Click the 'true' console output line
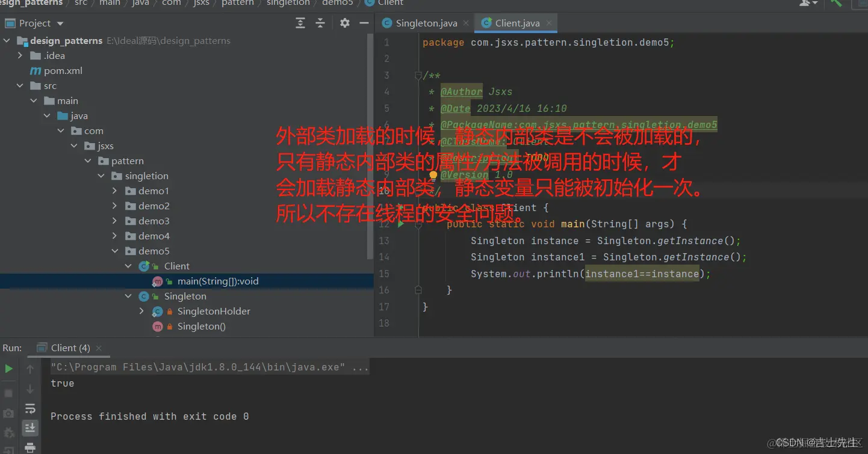The image size is (868, 454). [x=62, y=383]
